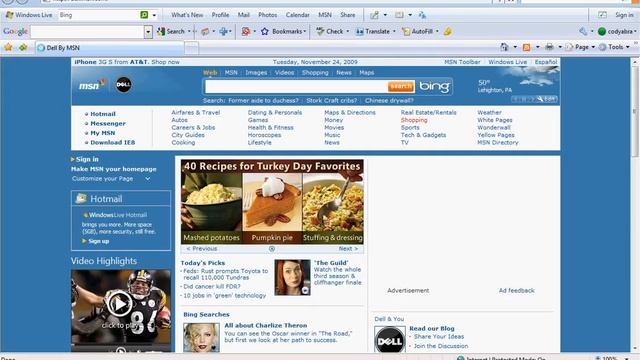Screen dimensions: 640x360
Task: Click the orange Bing Search button
Action: [x=401, y=86]
